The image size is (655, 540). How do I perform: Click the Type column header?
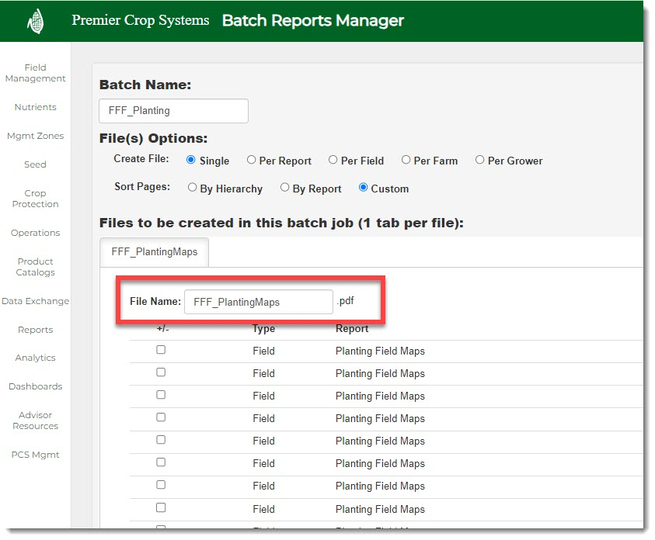pyautogui.click(x=264, y=329)
